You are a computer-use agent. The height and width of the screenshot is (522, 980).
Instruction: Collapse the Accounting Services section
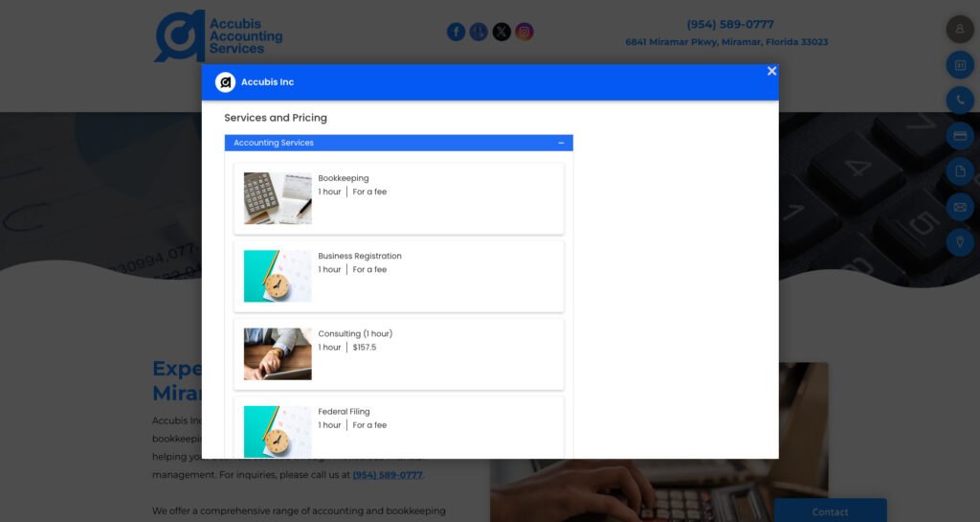(x=561, y=143)
